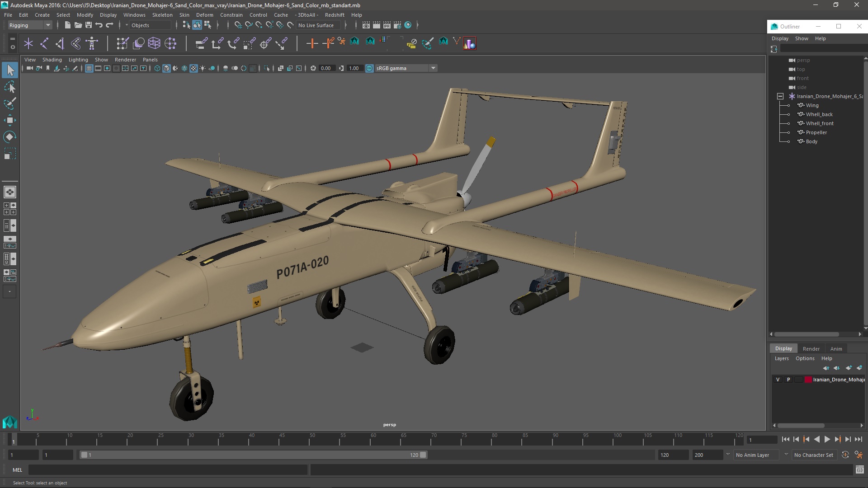
Task: Toggle Auto Keyframe button
Action: [x=845, y=455]
